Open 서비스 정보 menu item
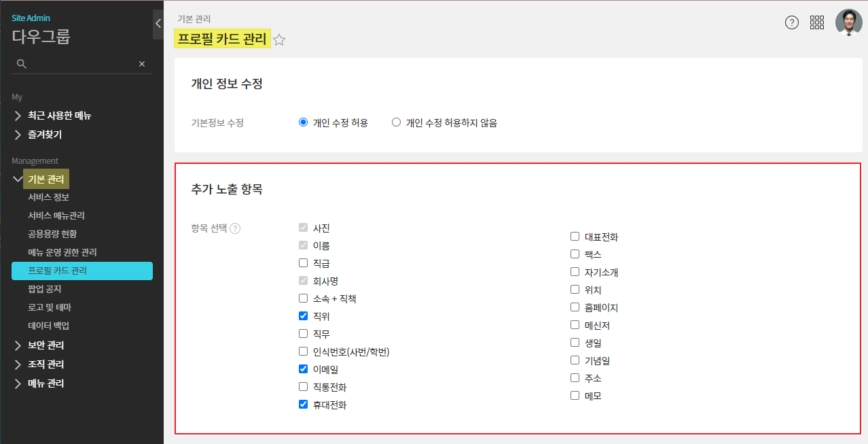The width and height of the screenshot is (868, 444). (48, 197)
